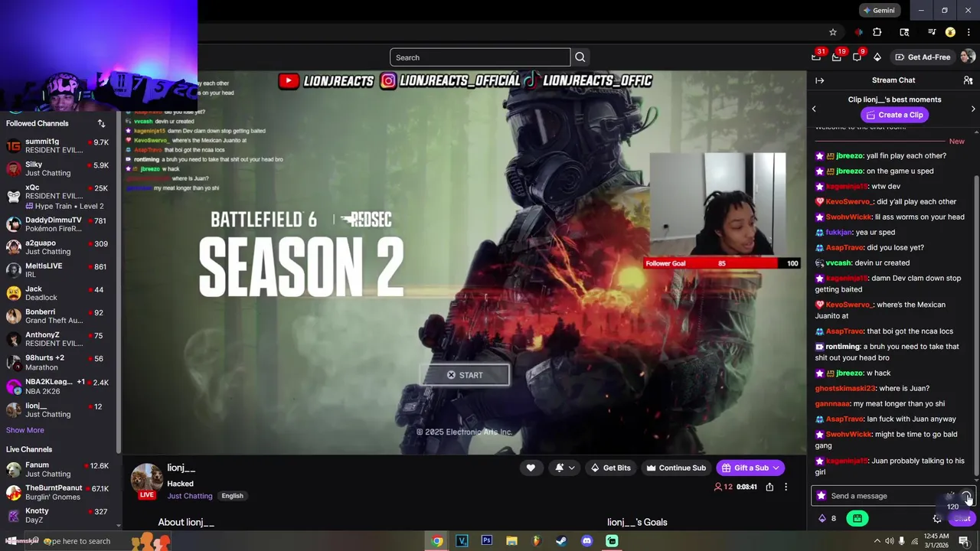
Task: Expand the system tray hidden icons
Action: coord(877,541)
